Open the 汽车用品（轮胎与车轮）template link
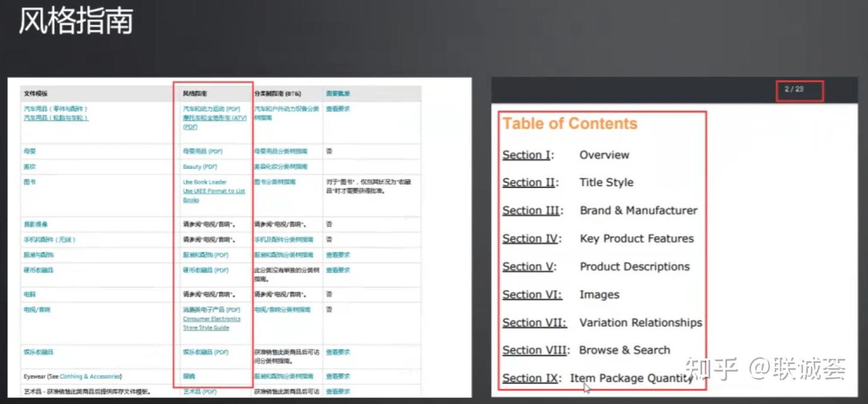Image resolution: width=868 pixels, height=404 pixels. pos(56,118)
